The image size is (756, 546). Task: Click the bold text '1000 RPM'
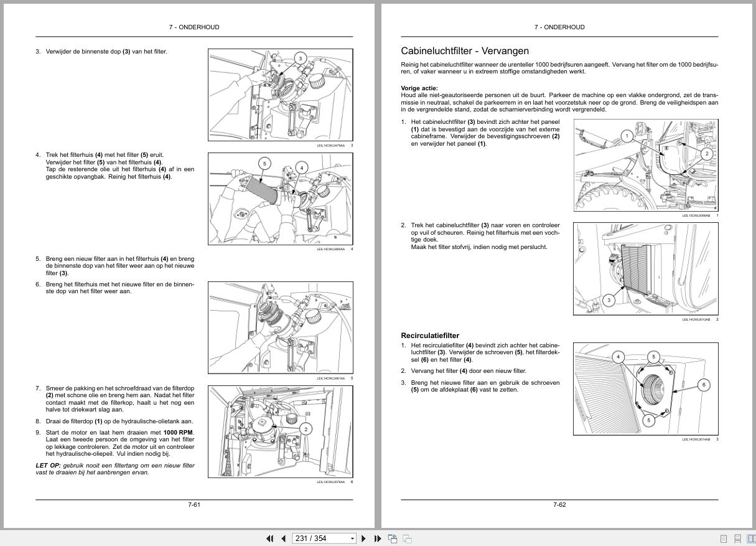[x=178, y=432]
